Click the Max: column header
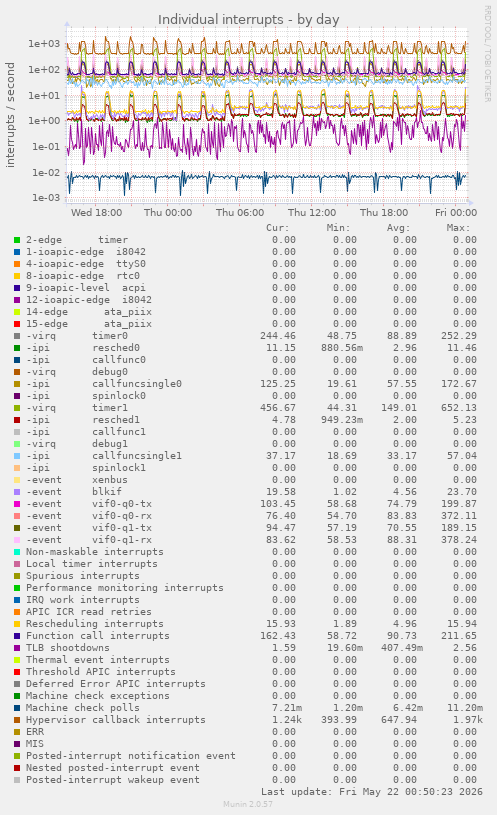 [x=458, y=228]
